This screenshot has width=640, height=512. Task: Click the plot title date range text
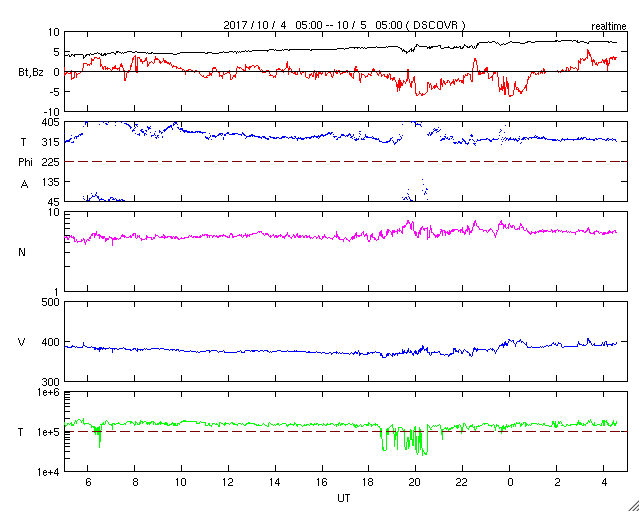(x=344, y=25)
